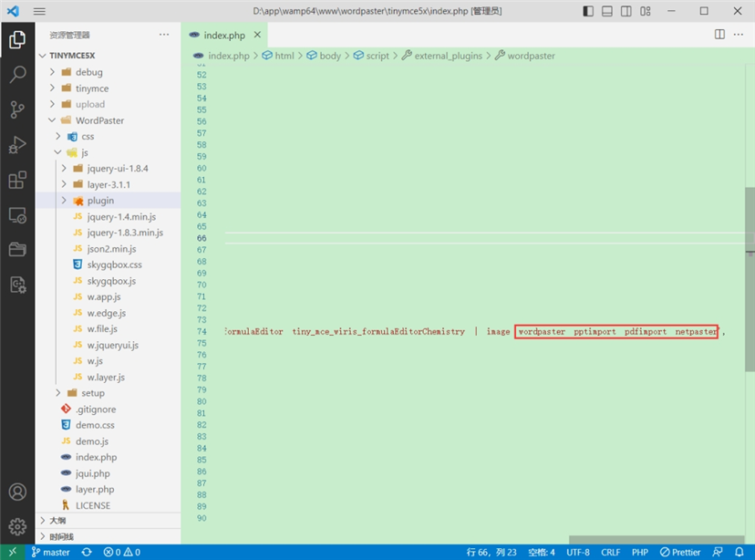Open jquery-1.4.min.js file
The width and height of the screenshot is (755, 560).
pos(109,217)
